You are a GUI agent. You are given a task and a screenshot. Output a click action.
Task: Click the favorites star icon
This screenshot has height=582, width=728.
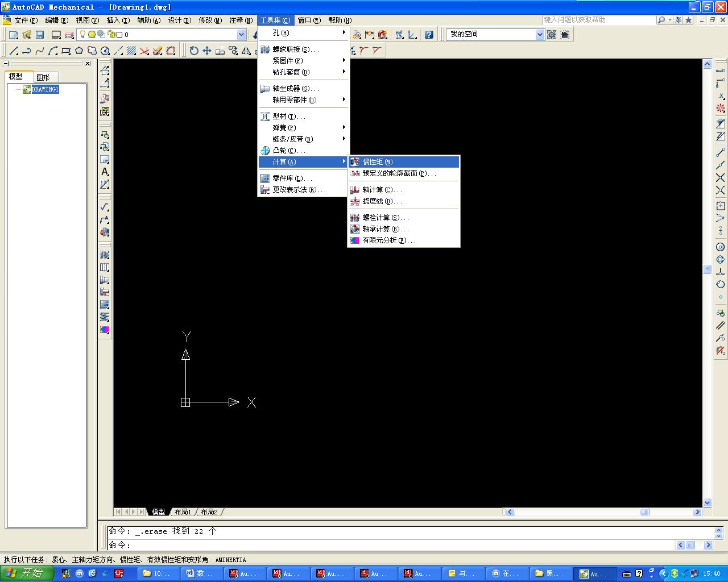point(689,20)
